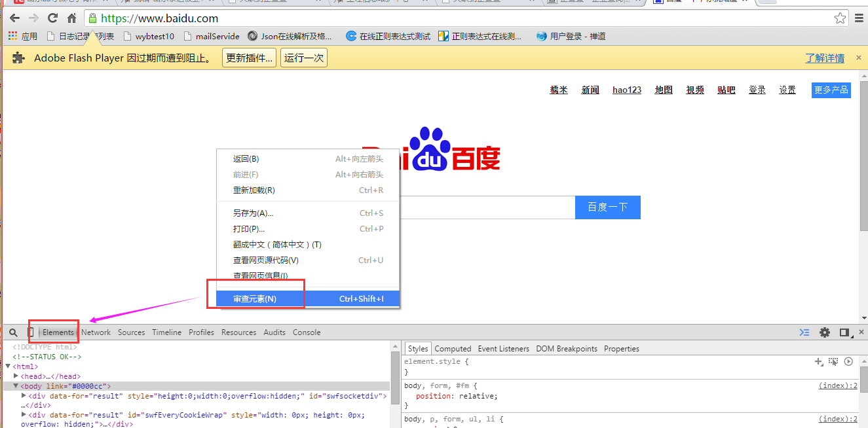Screen dimensions: 868x428
Task: Switch to the Properties tab
Action: pos(622,349)
